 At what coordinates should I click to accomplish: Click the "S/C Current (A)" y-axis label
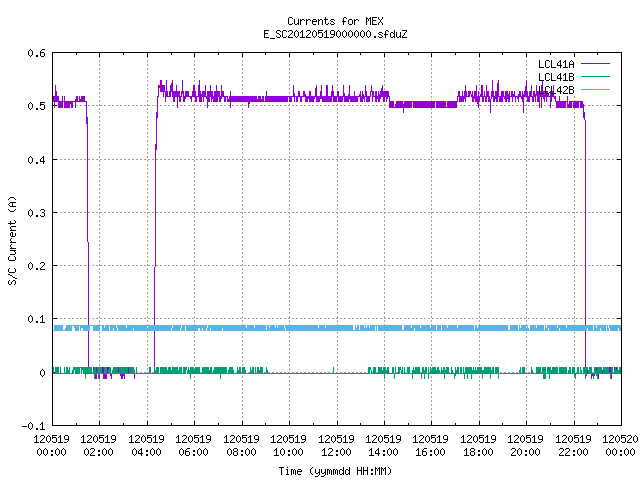click(12, 240)
